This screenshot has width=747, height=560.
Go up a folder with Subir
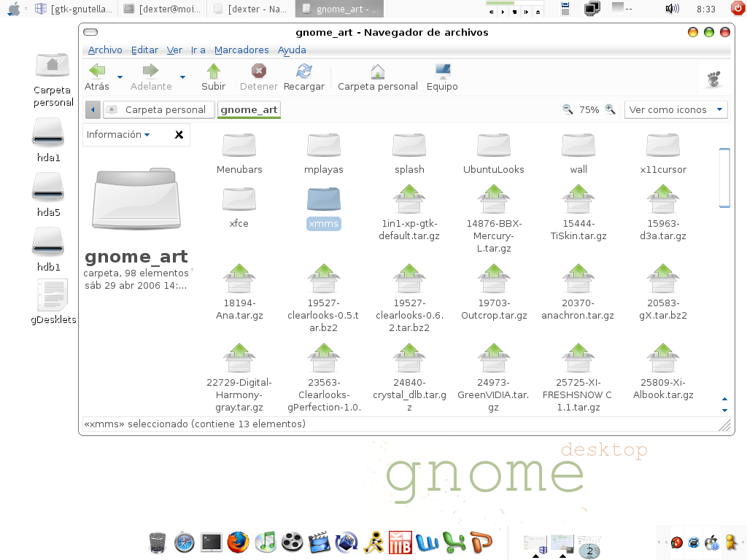click(x=213, y=77)
